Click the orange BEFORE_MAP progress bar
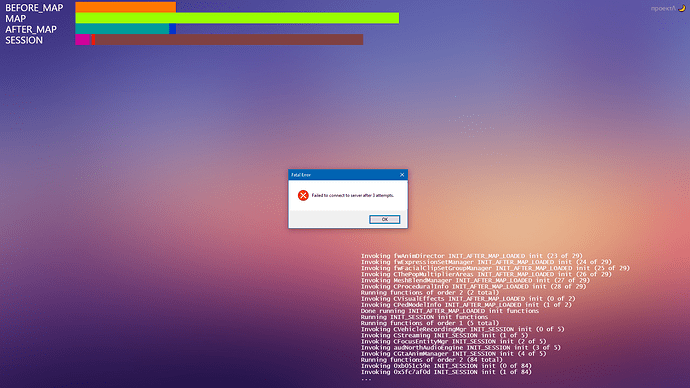The image size is (690, 388). (125, 7)
